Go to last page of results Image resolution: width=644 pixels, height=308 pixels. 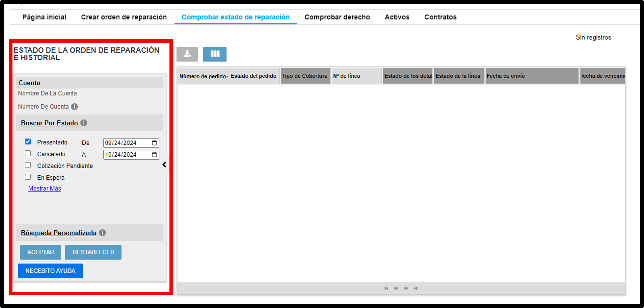coord(415,288)
